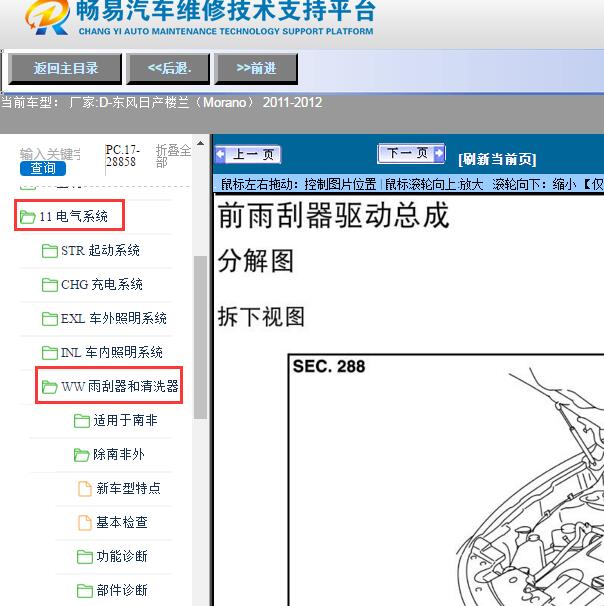Click the PC.17-28858 label

point(123,156)
